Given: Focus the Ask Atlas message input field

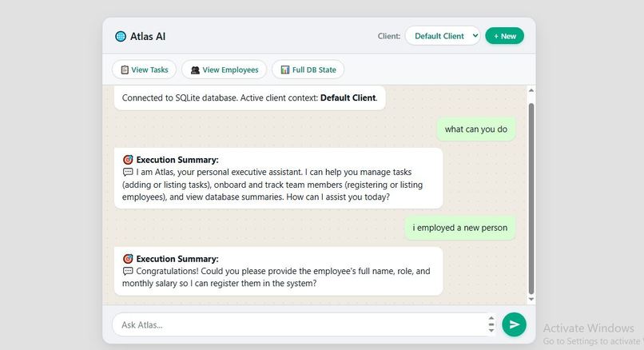Looking at the screenshot, I should 300,324.
